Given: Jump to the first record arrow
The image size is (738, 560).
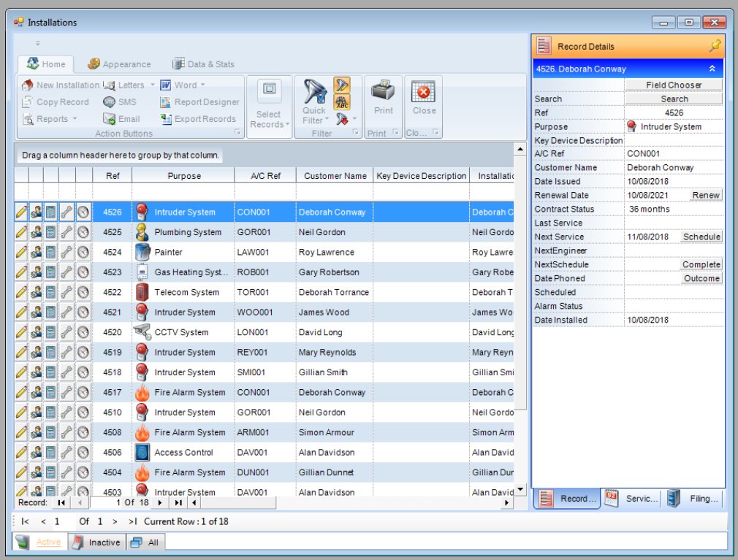Looking at the screenshot, I should click(61, 502).
